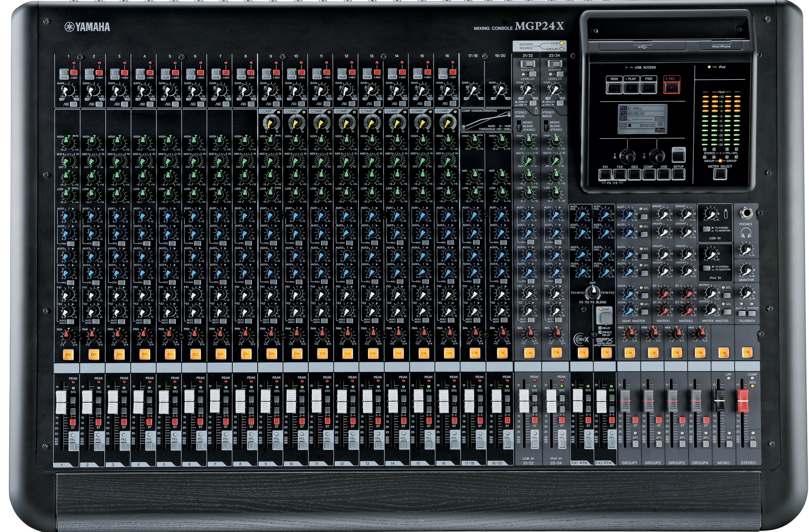Click the GROUP2 fader
809x532 pixels.
tap(649, 401)
